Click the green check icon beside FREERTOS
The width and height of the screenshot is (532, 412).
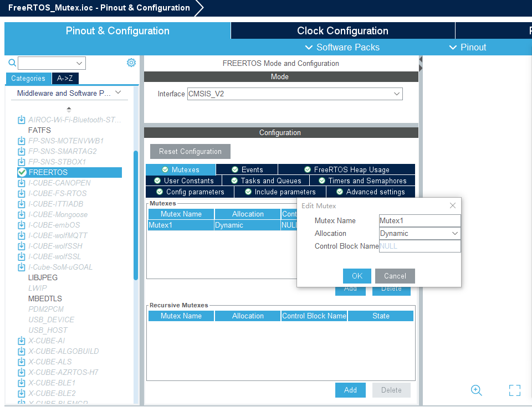click(22, 172)
